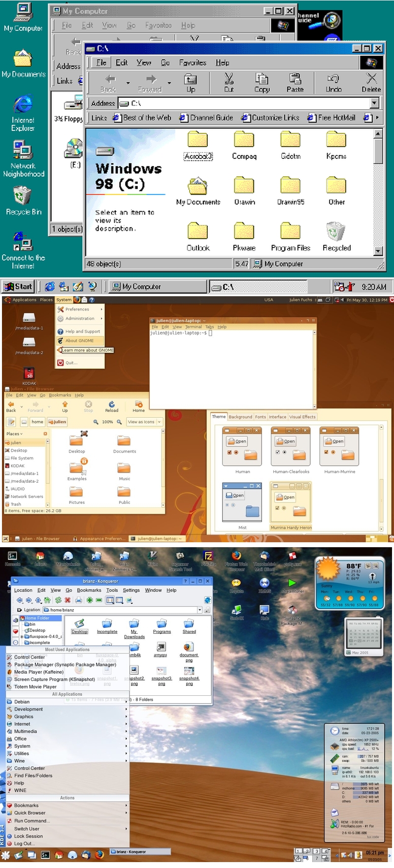
Task: Expand the Multimedia submenu in the KDE menu
Action: click(x=67, y=731)
